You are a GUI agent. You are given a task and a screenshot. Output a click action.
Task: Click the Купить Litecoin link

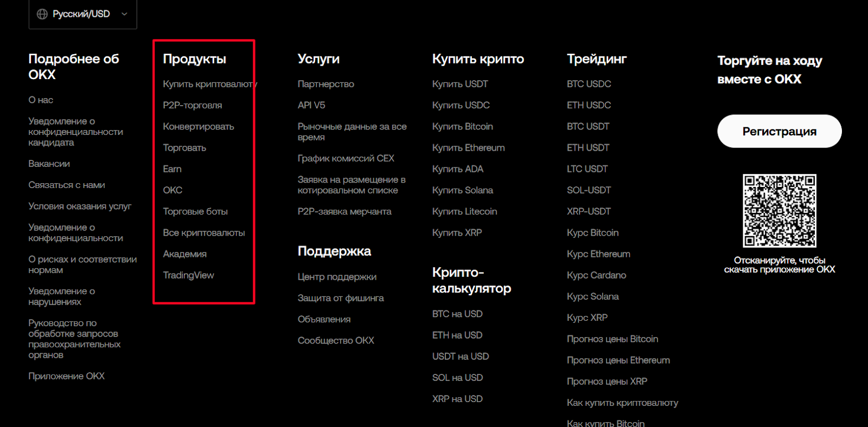[x=464, y=211]
